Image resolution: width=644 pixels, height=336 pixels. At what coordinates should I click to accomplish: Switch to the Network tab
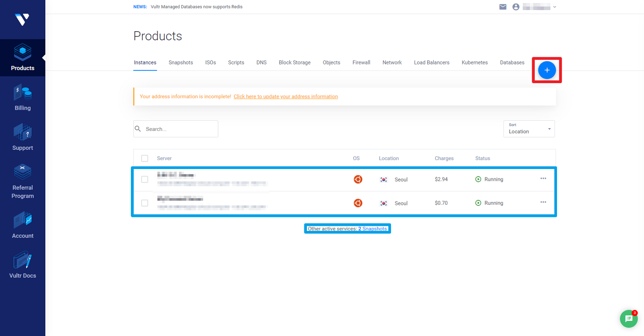[x=392, y=63]
